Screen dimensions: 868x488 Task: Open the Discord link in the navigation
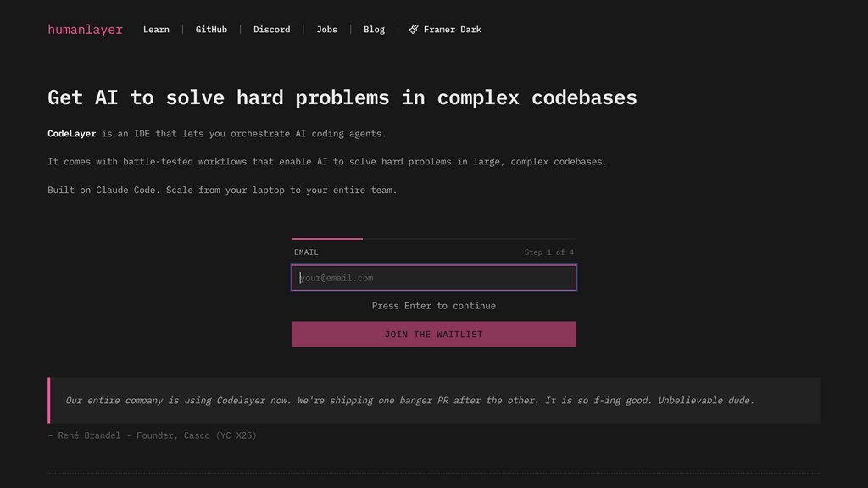point(271,29)
